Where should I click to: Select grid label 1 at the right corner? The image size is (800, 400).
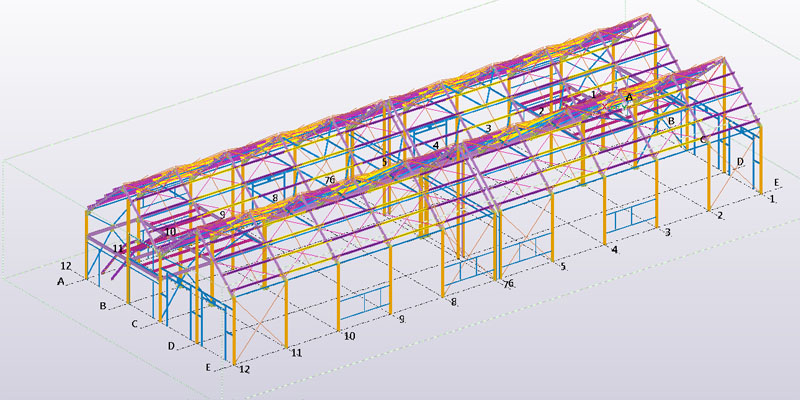772,200
